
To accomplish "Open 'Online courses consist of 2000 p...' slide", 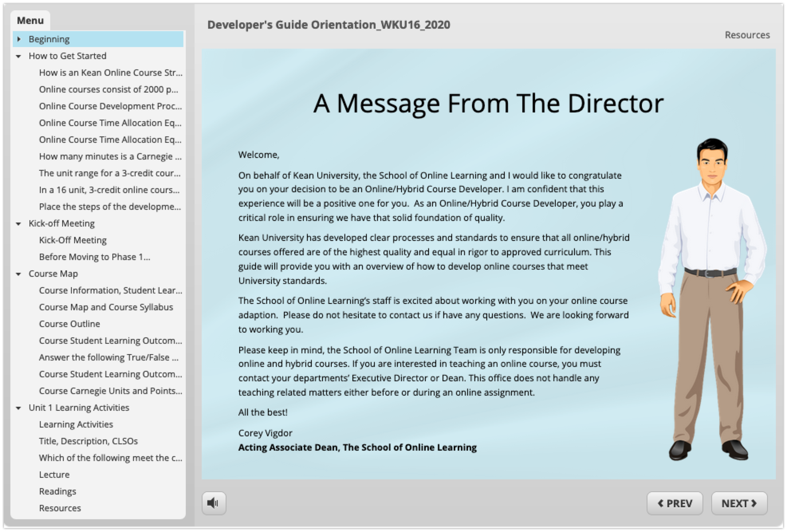I will pos(108,89).
